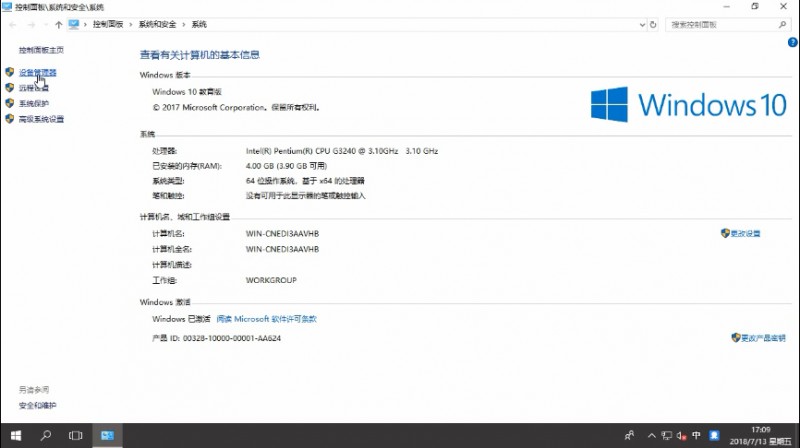Click the shield icon beside 高级系统设置
Viewport: 800px width, 448px height.
click(x=10, y=119)
